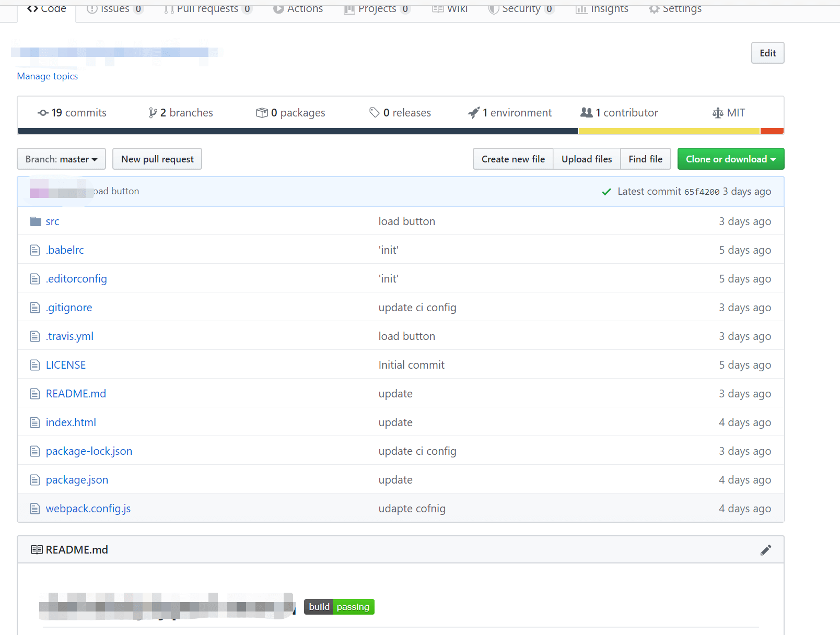Image resolution: width=840 pixels, height=635 pixels.
Task: Click the file icon beside .gitignore
Action: (35, 308)
